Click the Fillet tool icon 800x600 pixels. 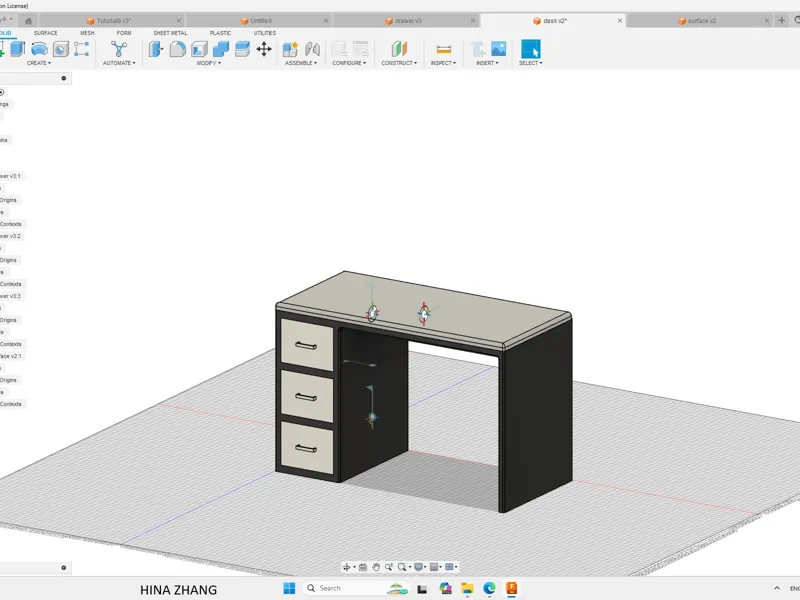tap(178, 49)
